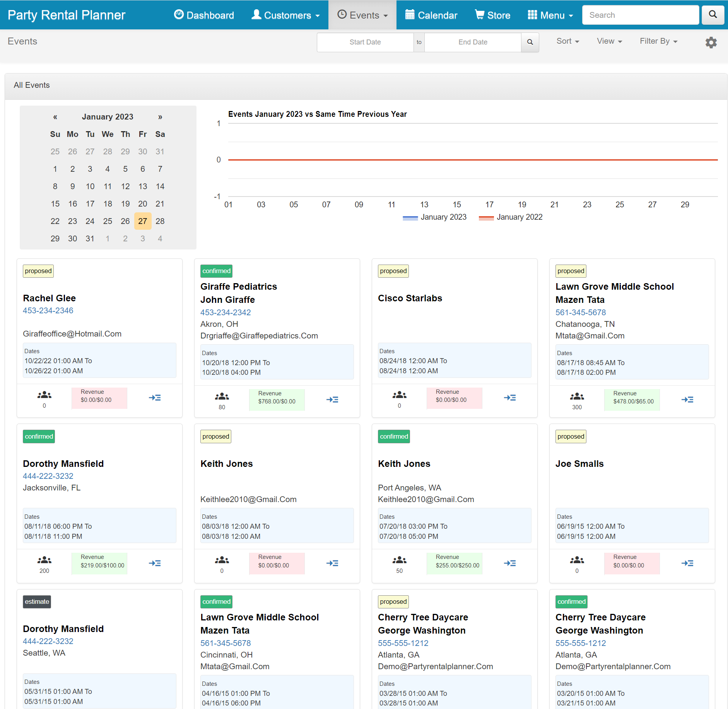Click the Joe Smalls name
728x709 pixels.
coord(579,464)
